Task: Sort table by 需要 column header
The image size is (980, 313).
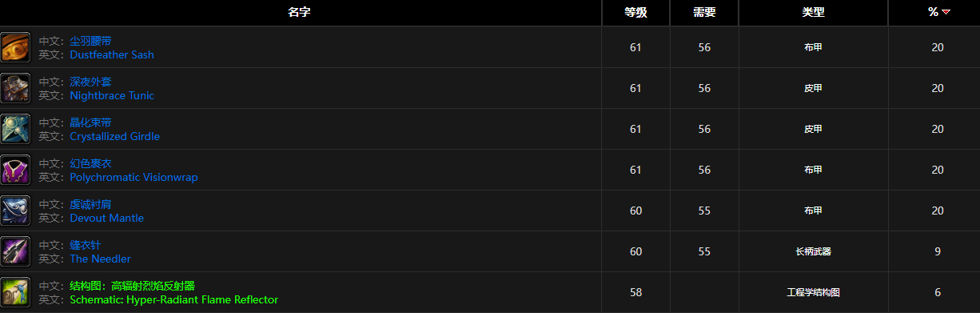Action: [x=704, y=12]
